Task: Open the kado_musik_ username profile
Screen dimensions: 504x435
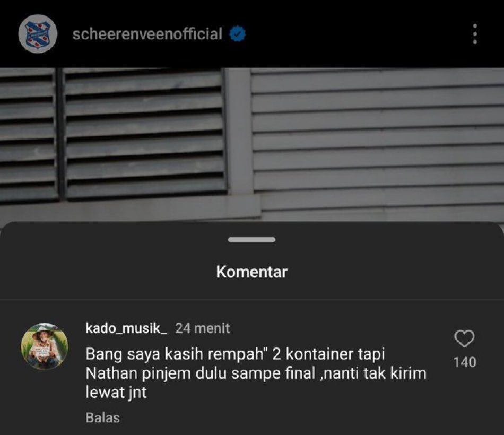Action: [x=126, y=328]
